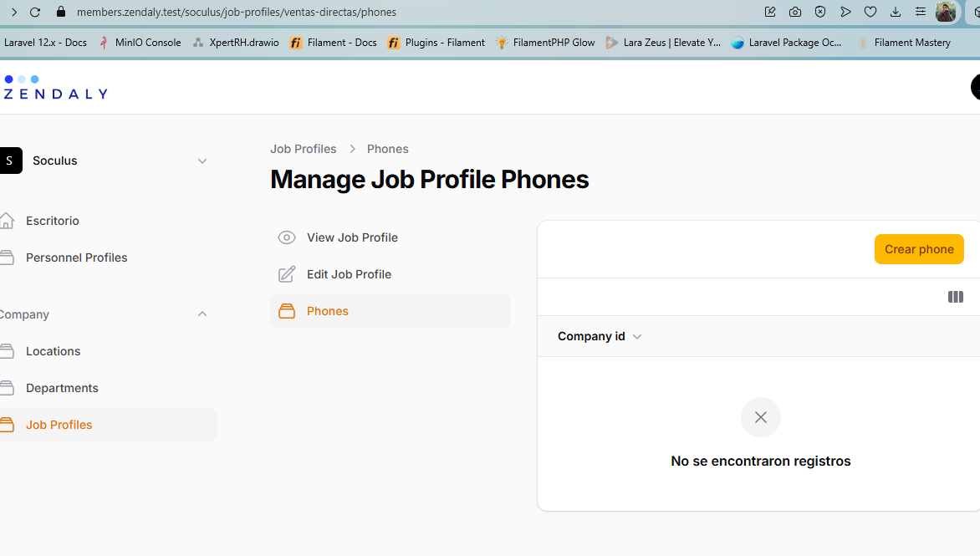
Task: Open Departments in the sidebar
Action: pos(62,388)
